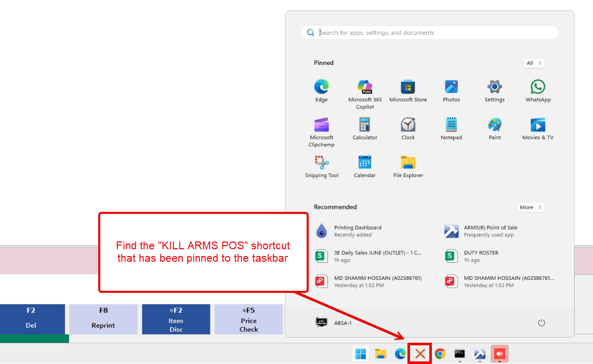Open the DUTY ROSTER recommended file
Screen dimensions: 593x364
[x=481, y=256]
